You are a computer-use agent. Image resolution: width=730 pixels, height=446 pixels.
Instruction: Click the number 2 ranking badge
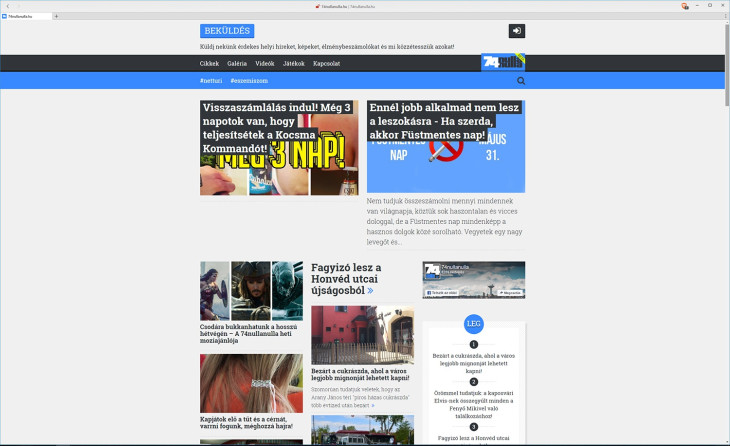473,382
